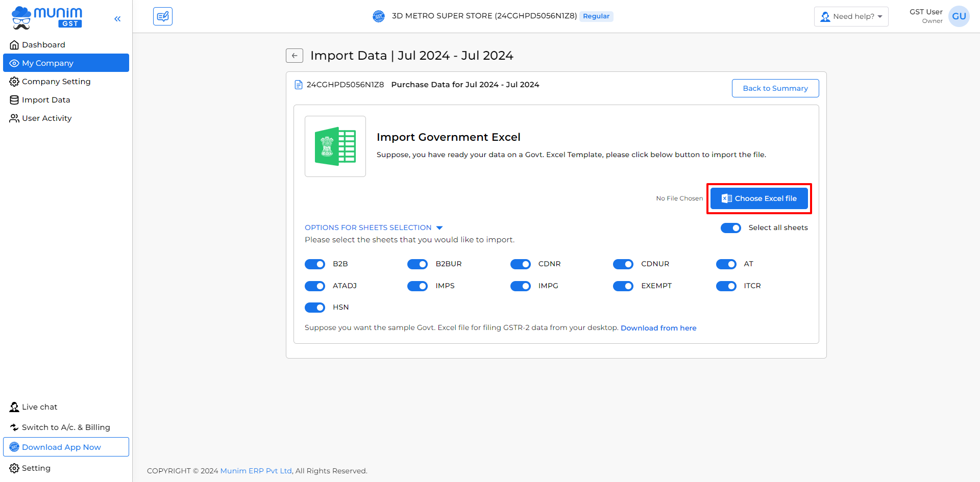Viewport: 980px width, 482px height.
Task: Toggle the IMPG sheet switch
Action: (x=521, y=286)
